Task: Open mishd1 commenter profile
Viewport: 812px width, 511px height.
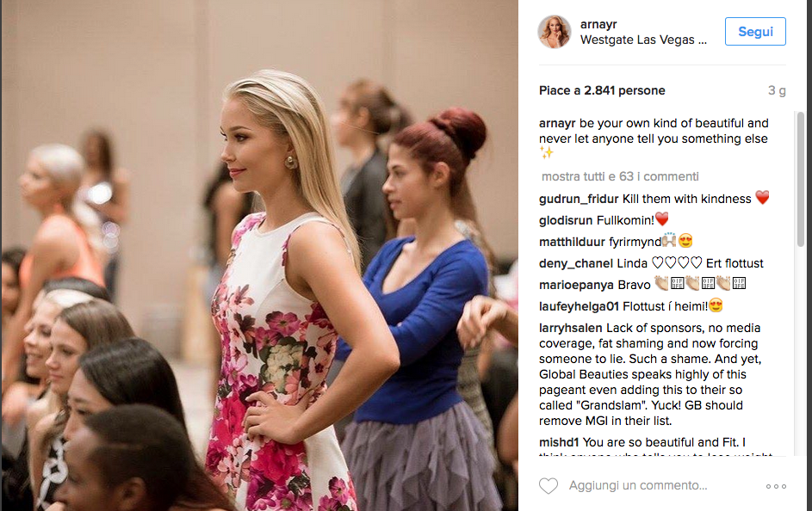Action: pos(558,443)
